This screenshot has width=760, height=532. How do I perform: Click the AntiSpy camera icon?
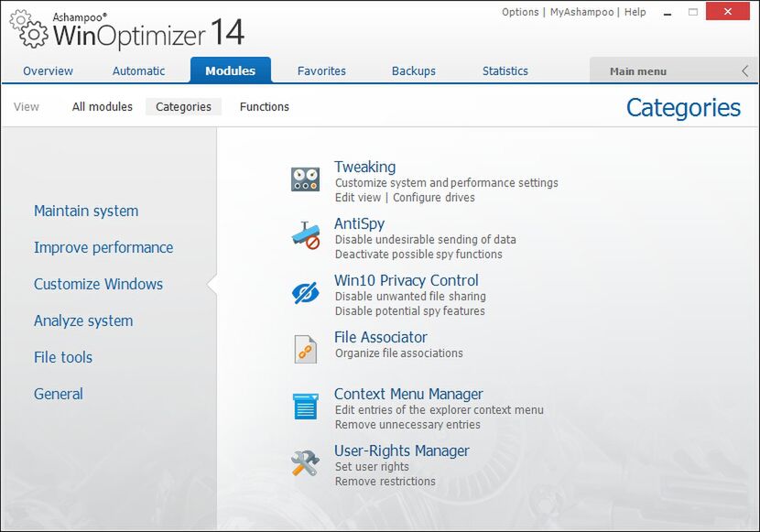tap(305, 235)
